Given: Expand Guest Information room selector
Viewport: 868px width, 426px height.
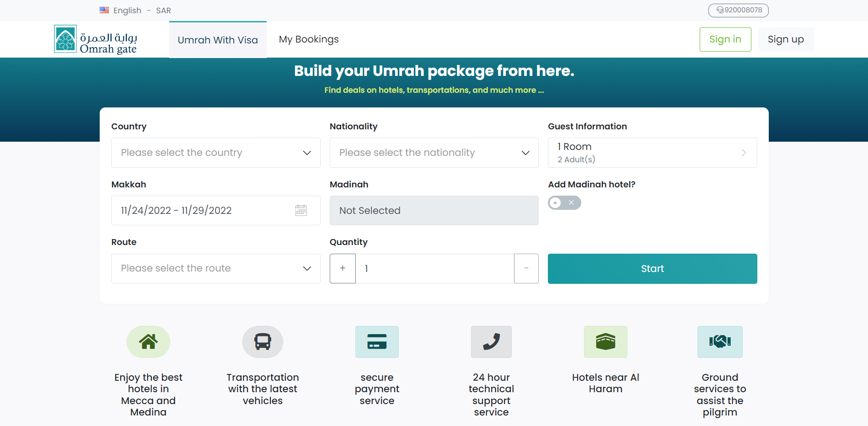Looking at the screenshot, I should click(653, 153).
